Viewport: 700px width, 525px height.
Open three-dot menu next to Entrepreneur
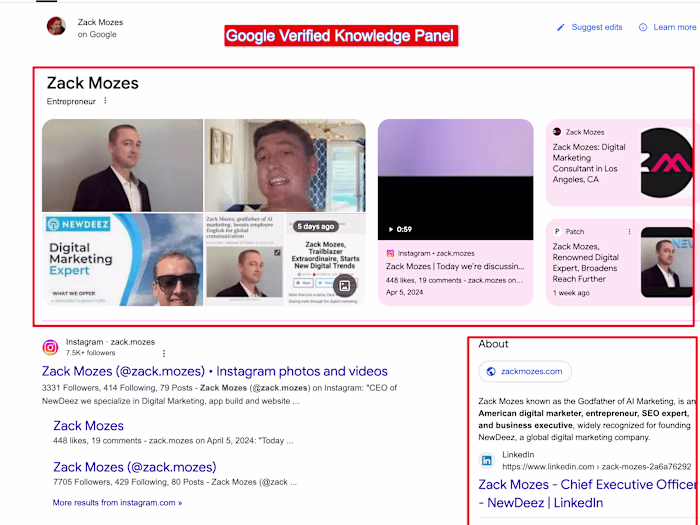[105, 101]
